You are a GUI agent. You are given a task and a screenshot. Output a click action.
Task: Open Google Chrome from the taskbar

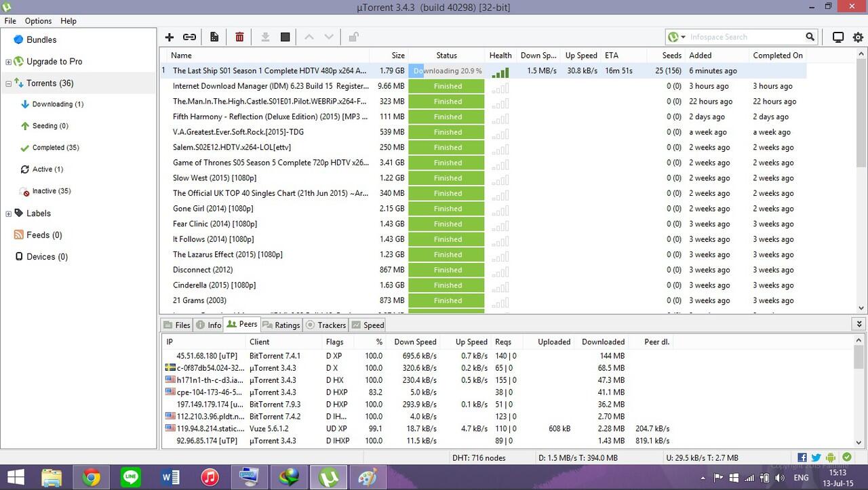point(91,477)
